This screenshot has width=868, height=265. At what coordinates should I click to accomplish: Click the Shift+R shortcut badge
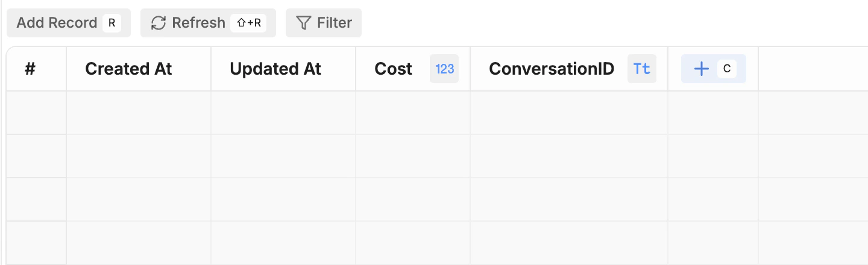pyautogui.click(x=248, y=23)
